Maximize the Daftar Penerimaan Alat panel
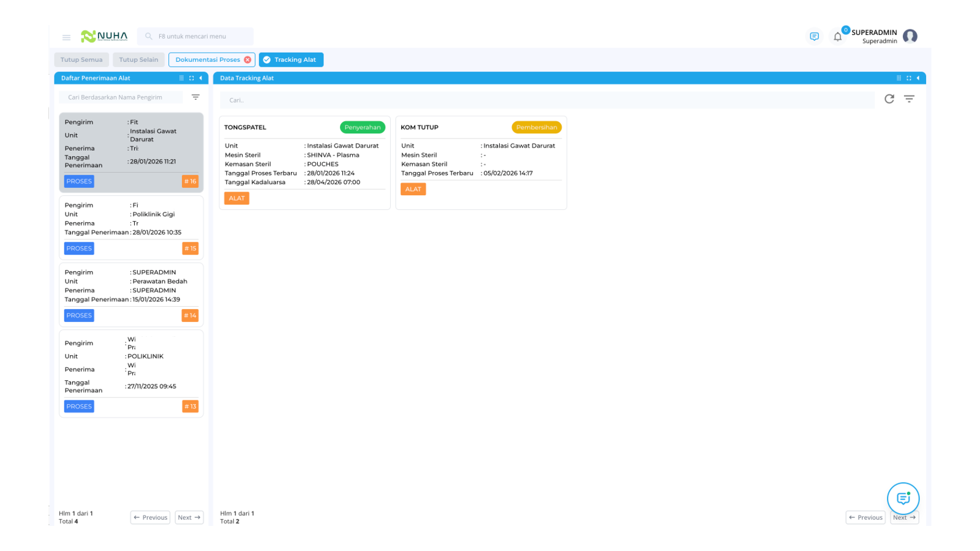Viewport: 980px width, 551px height. [191, 78]
